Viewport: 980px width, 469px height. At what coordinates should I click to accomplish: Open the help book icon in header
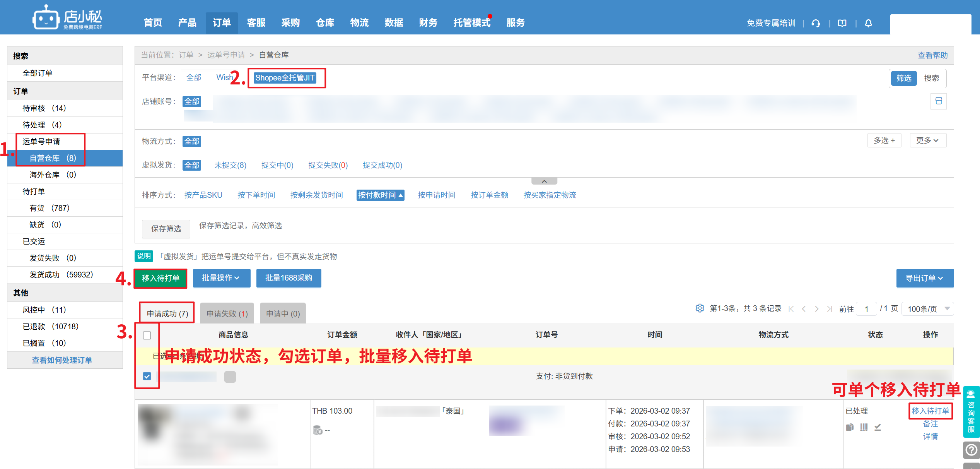point(842,23)
